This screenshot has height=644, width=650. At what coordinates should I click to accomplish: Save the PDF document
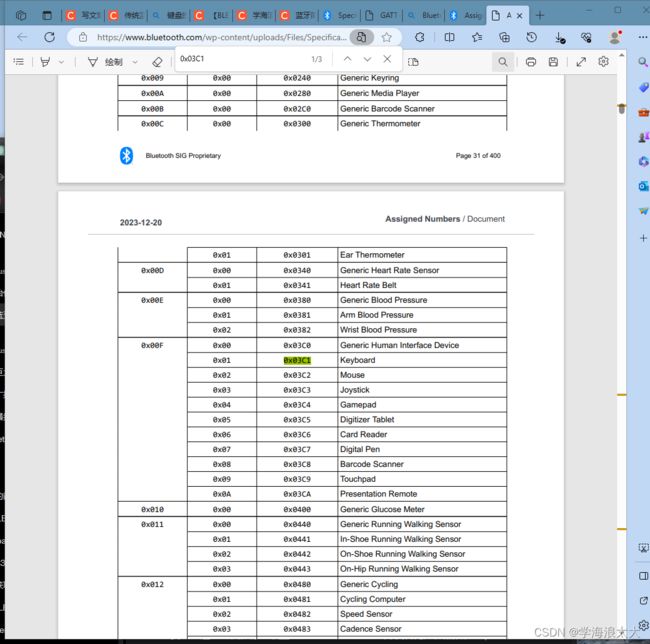point(553,62)
